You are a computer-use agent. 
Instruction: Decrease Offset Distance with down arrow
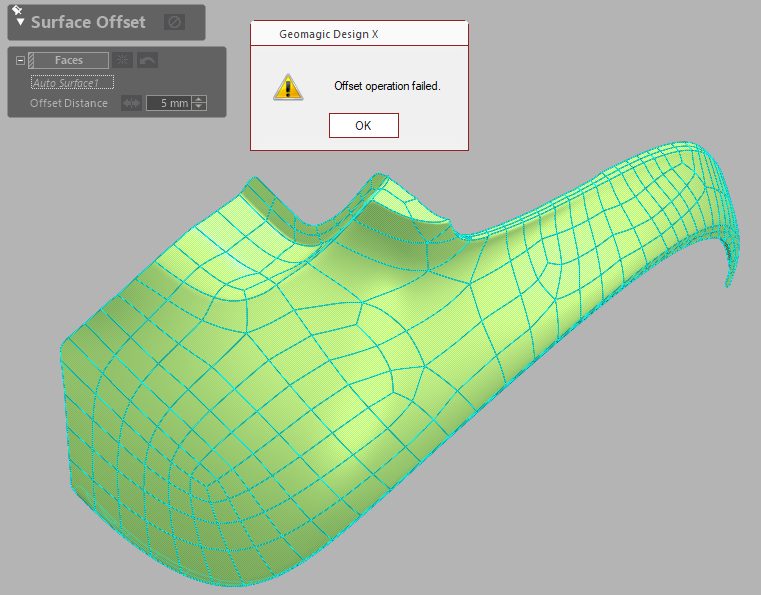tap(199, 107)
